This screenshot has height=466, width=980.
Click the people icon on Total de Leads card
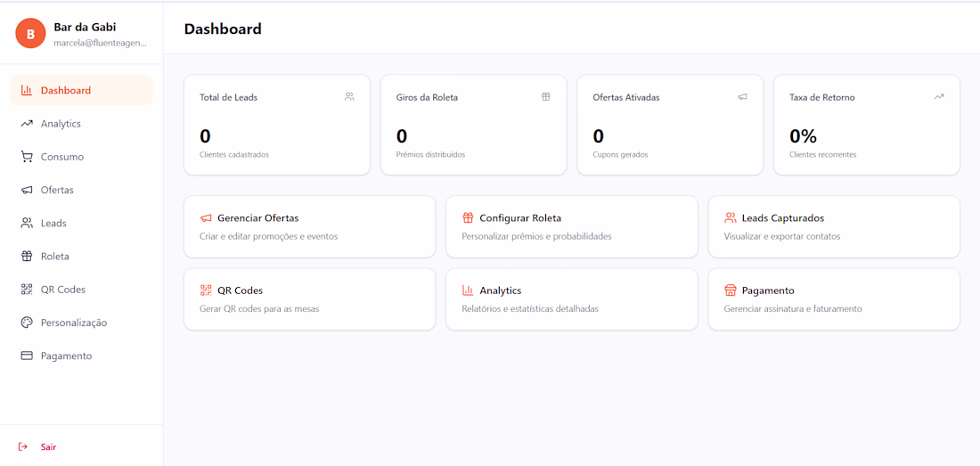coord(349,97)
